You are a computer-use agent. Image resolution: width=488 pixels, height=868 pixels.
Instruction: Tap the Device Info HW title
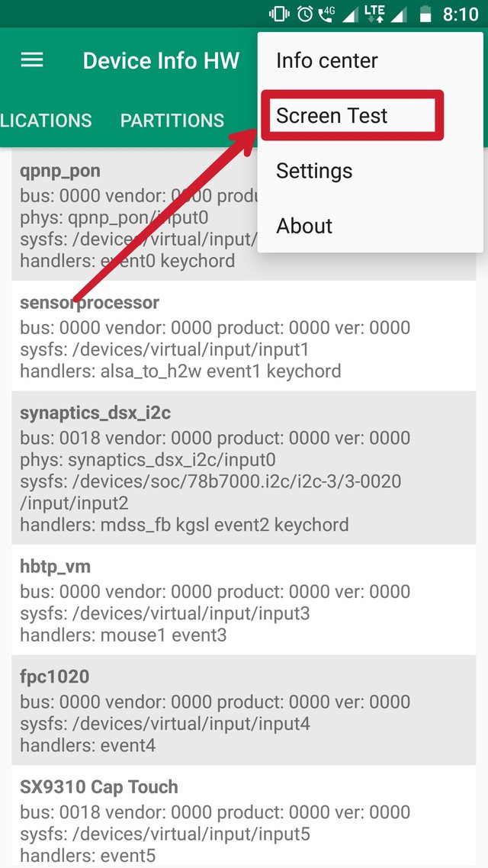tap(161, 61)
